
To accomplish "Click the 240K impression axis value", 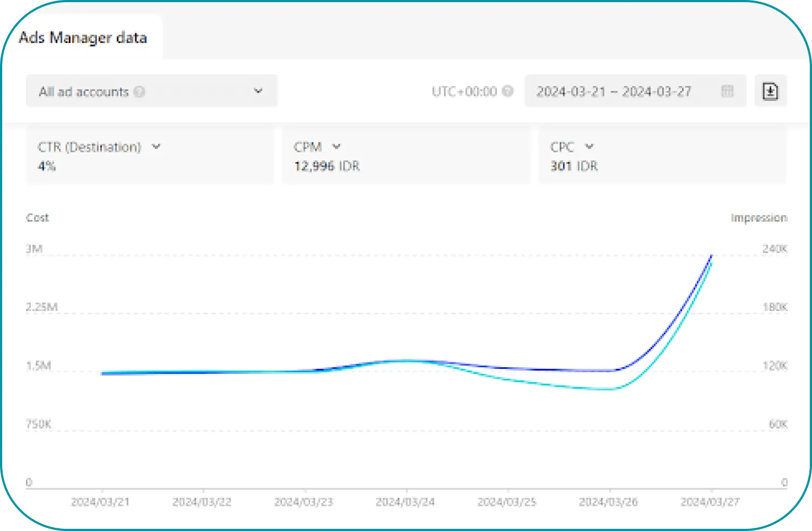I will coord(775,249).
